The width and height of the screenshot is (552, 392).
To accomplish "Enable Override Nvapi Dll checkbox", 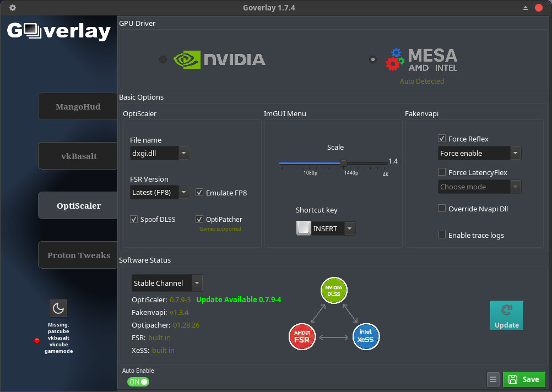I will tap(442, 208).
